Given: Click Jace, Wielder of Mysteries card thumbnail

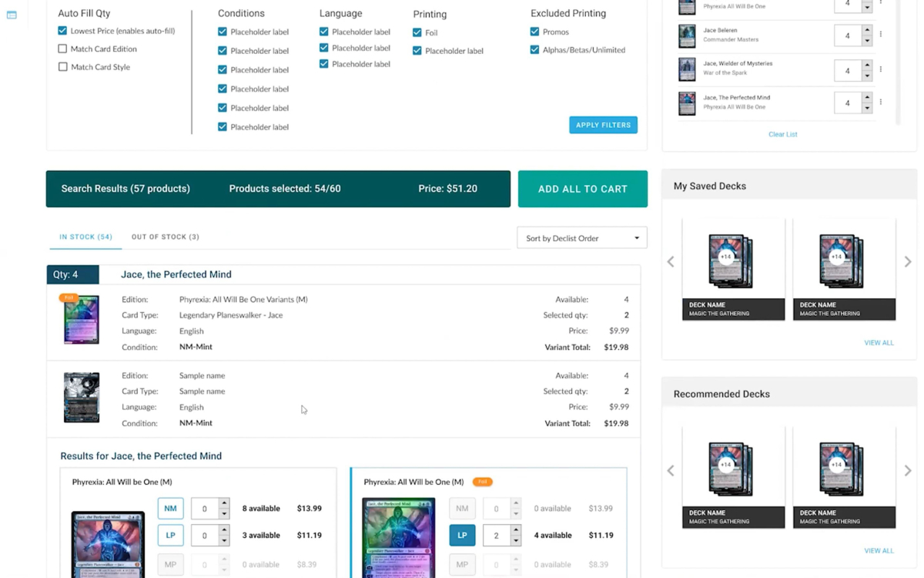Looking at the screenshot, I should (x=687, y=69).
